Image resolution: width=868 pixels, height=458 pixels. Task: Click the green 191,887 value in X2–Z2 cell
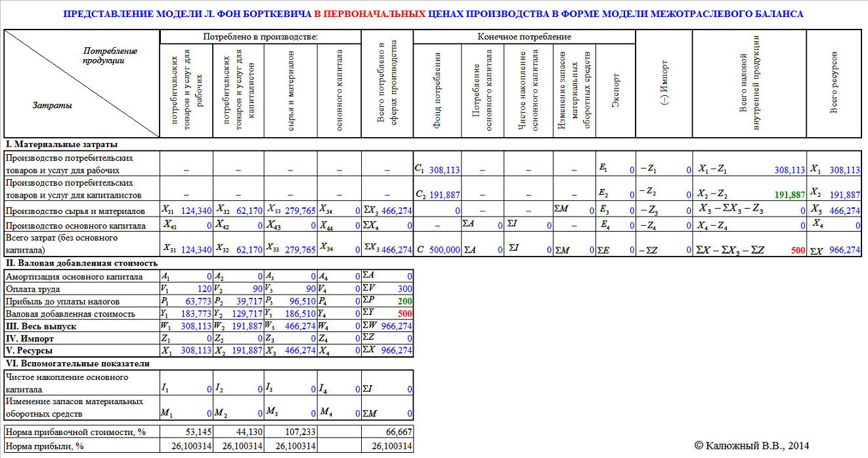click(789, 195)
